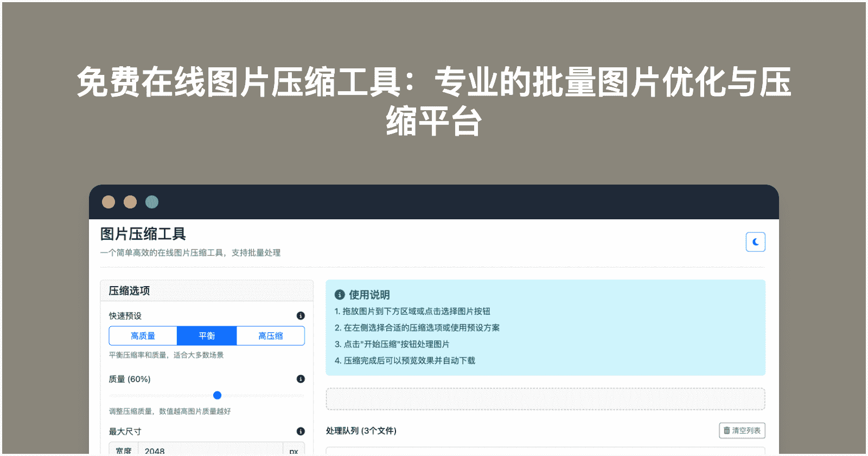Click the large 免费在线图片压缩工具 headline

coord(434,102)
